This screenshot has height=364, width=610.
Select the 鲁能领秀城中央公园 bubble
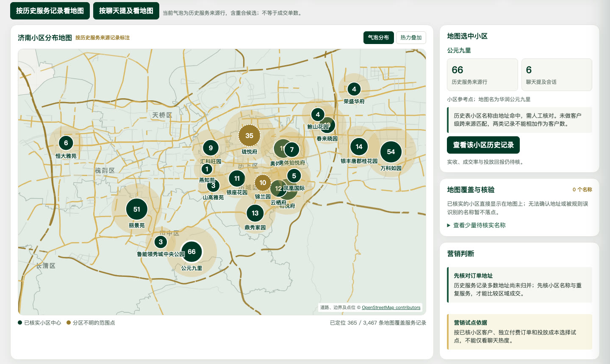point(161,242)
